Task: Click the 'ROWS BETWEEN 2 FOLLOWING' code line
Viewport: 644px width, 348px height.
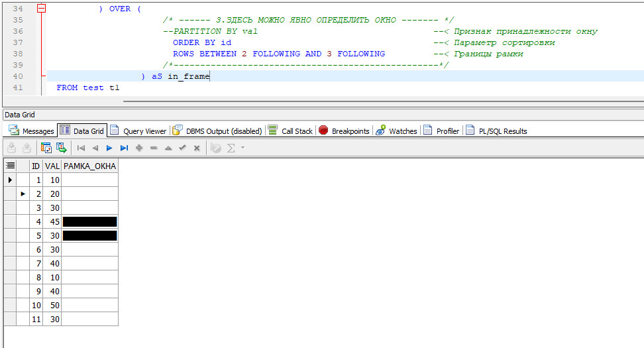Action: tap(279, 54)
